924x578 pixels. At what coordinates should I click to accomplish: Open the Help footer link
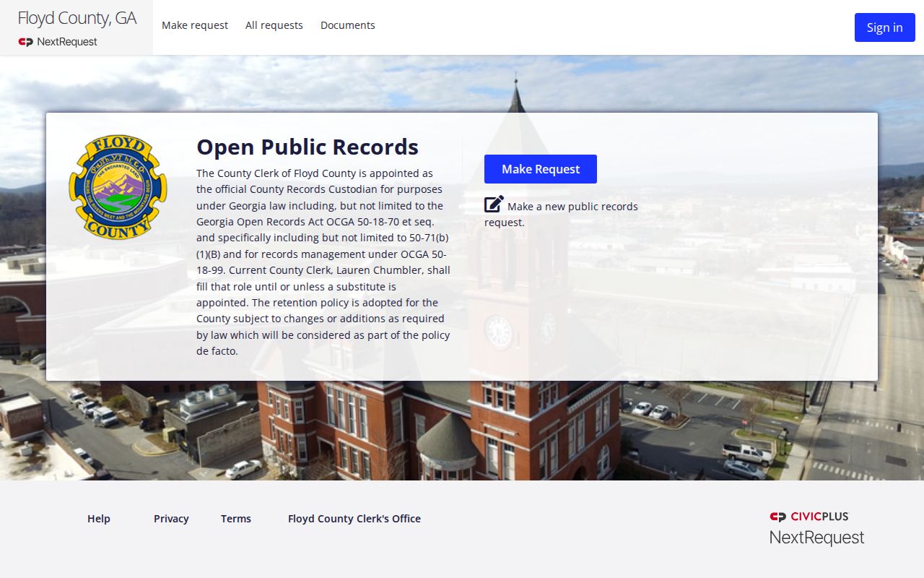[99, 519]
